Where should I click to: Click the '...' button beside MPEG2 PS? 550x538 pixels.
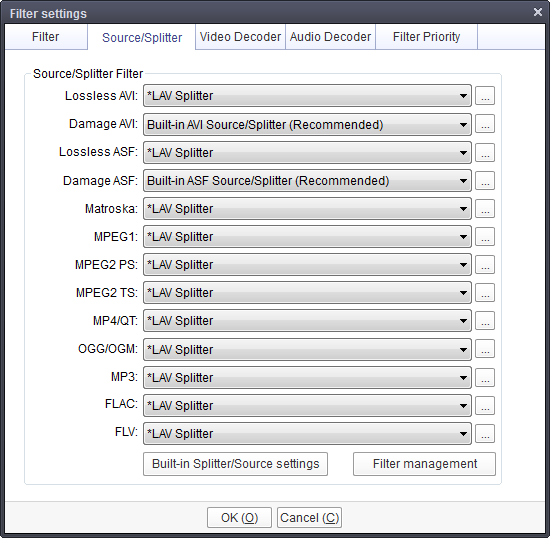click(485, 264)
